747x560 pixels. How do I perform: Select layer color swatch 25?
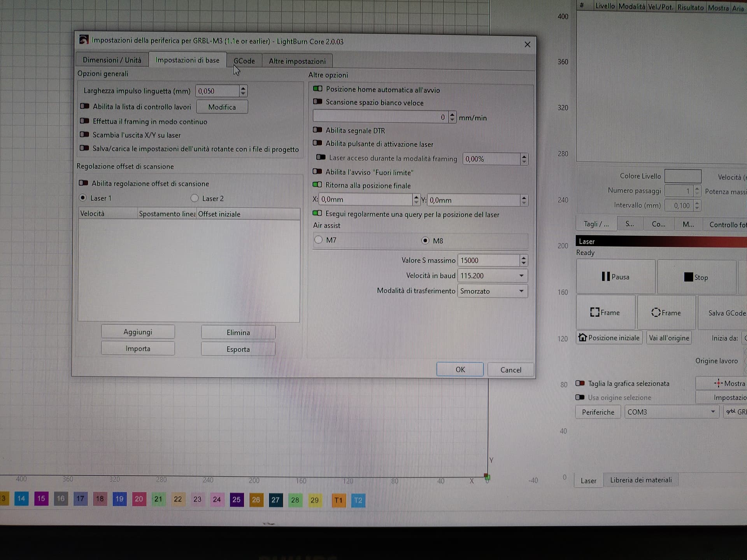[237, 500]
